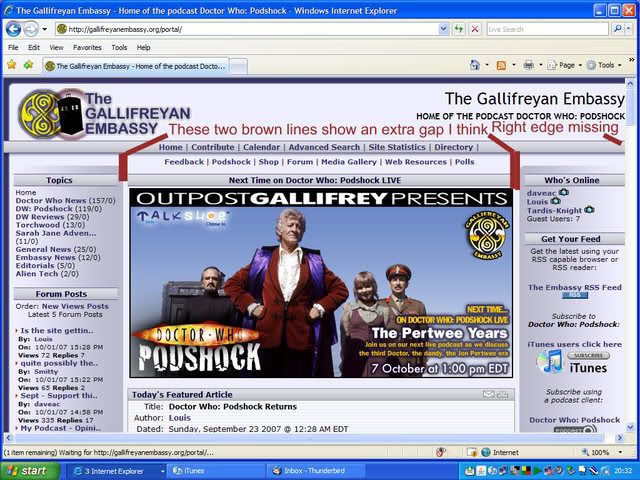Open the File menu
The height and width of the screenshot is (480, 640).
(13, 47)
